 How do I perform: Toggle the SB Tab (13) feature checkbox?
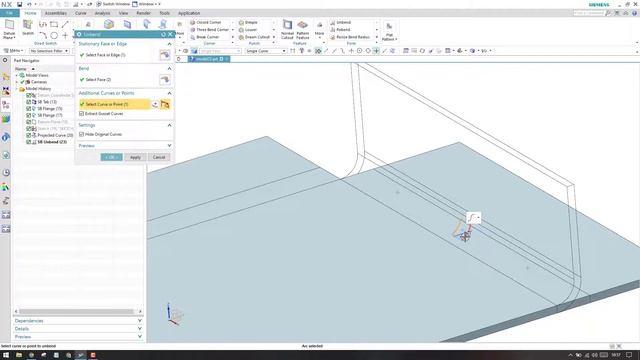coord(29,102)
